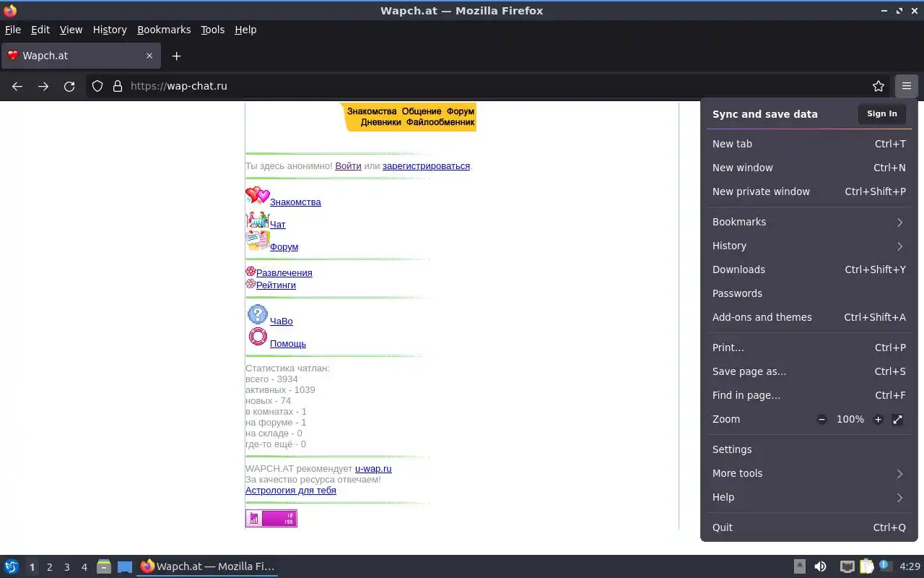Open Passwords from the menu
The height and width of the screenshot is (578, 924).
[x=808, y=293]
